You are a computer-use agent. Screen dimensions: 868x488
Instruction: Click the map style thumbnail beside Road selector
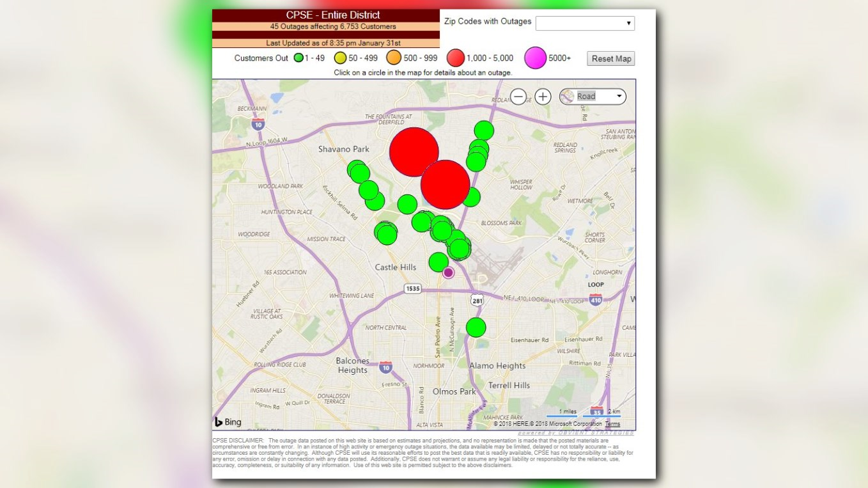point(568,96)
